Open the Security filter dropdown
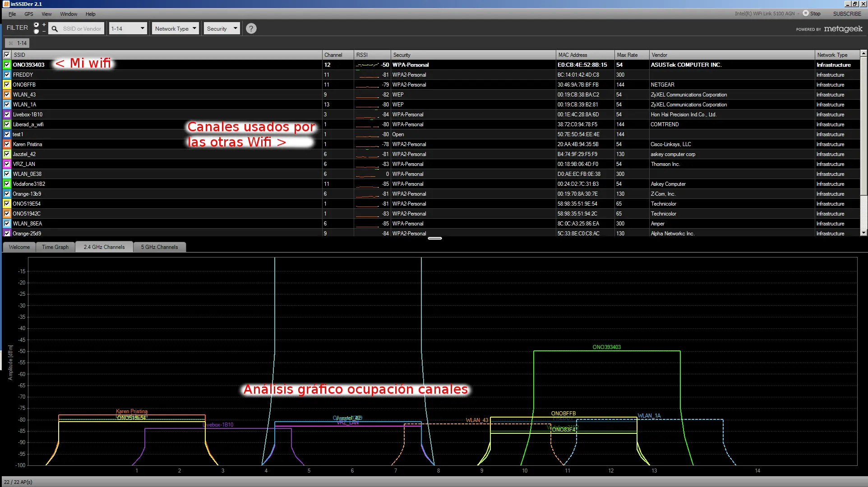868x487 pixels. (x=222, y=28)
